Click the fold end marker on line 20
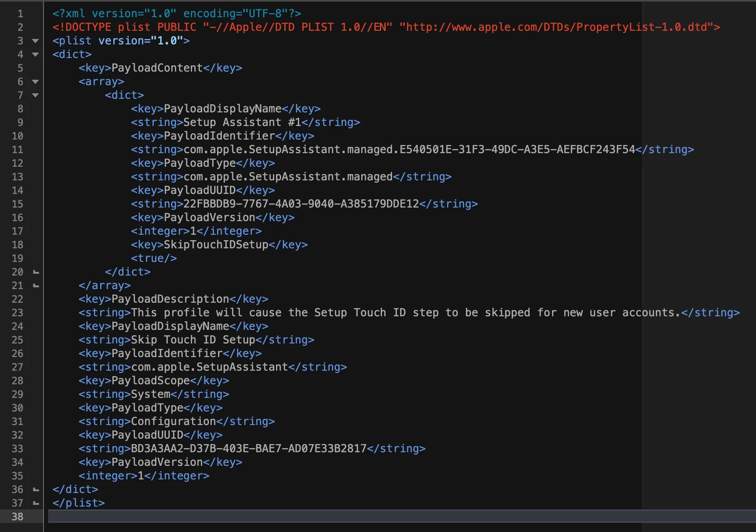Viewport: 756px width, 532px height. coord(36,272)
